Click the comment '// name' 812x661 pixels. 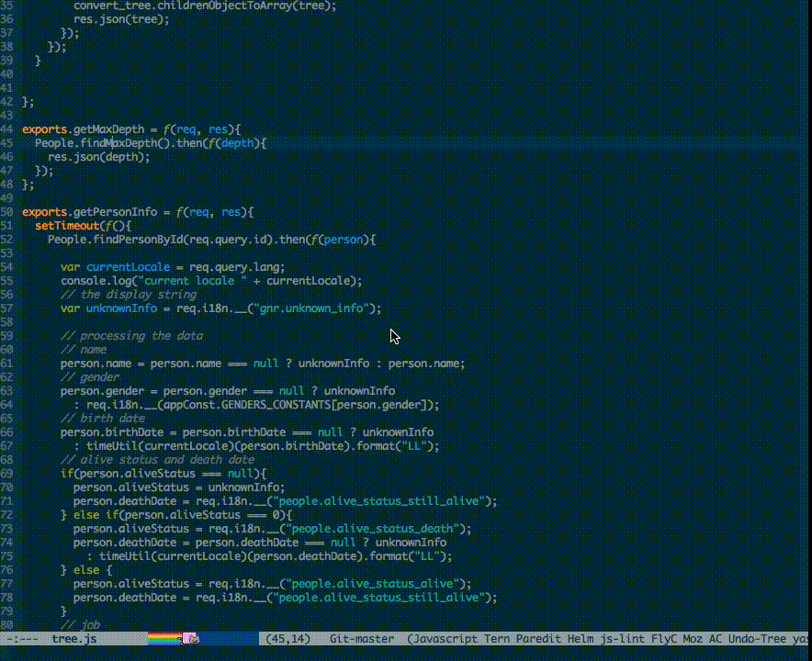tap(84, 350)
